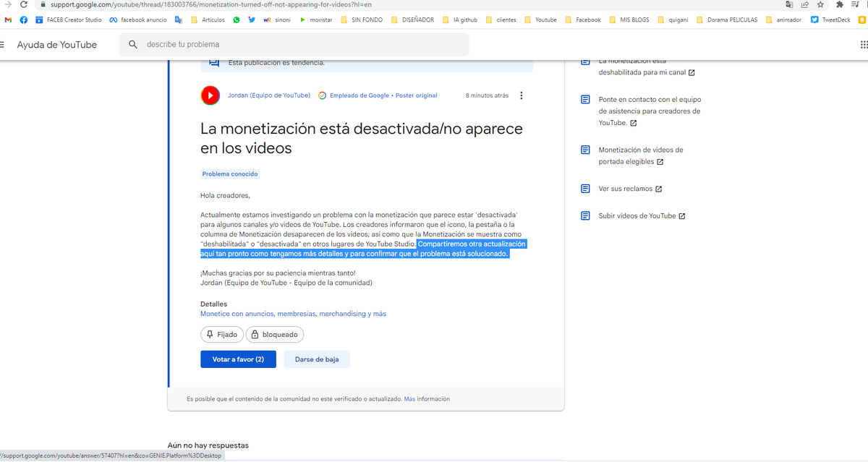The width and height of the screenshot is (868, 462).
Task: Open 'Monetización de videos de portada' article
Action: (x=641, y=155)
